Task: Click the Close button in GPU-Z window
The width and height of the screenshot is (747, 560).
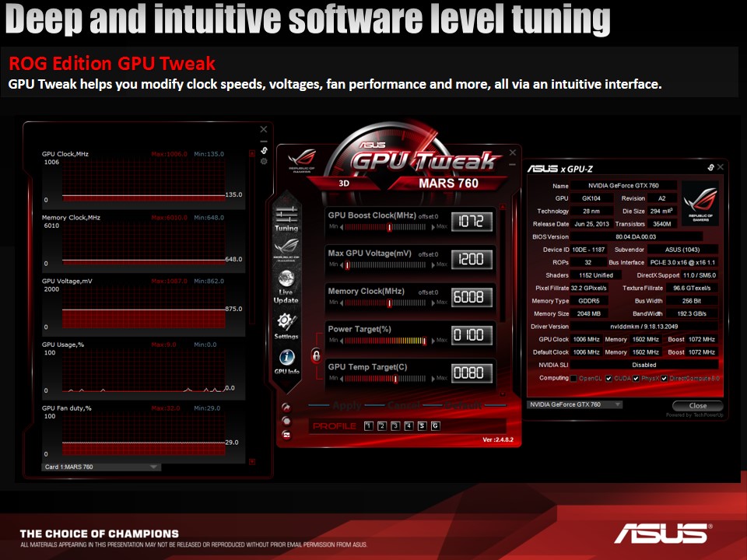Action: 697,406
